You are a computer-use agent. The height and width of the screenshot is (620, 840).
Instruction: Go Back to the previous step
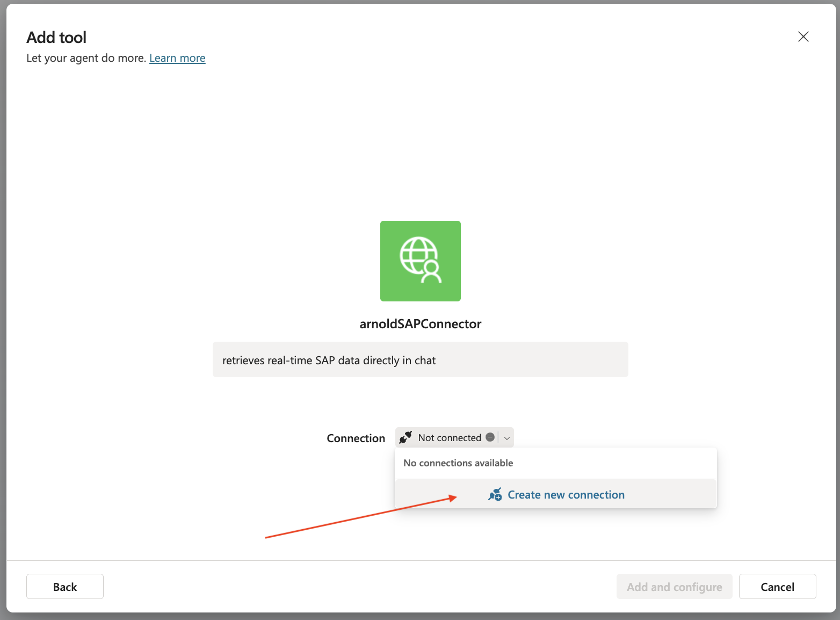click(x=65, y=587)
